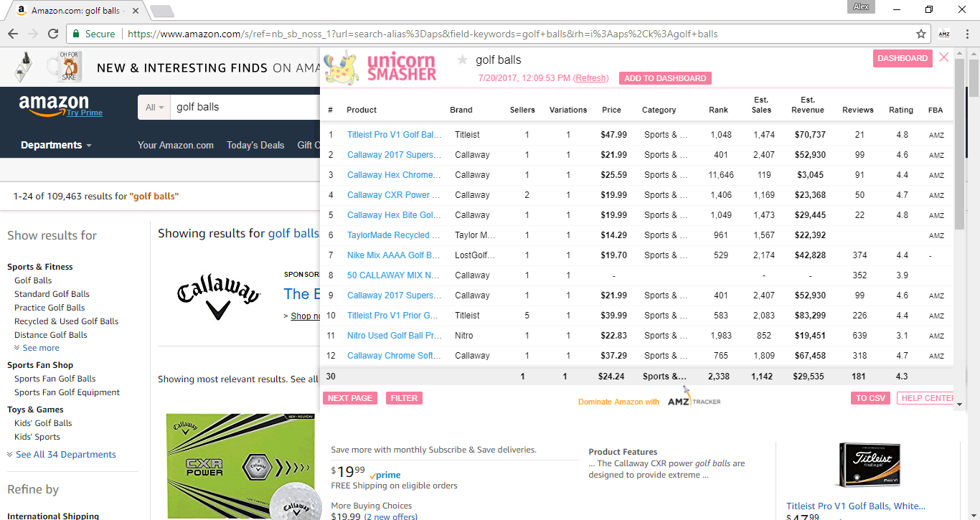This screenshot has width=980, height=520.
Task: Click the Refresh link in the panel
Action: (591, 78)
